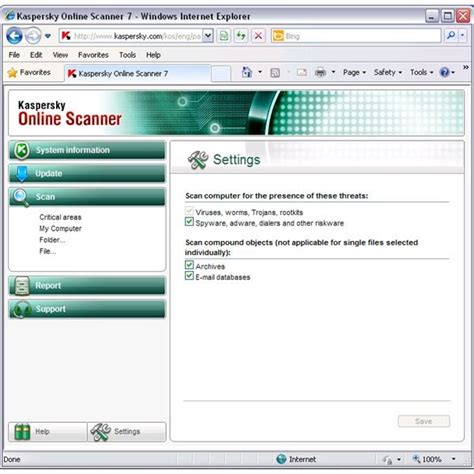474x474 pixels.
Task: Click the Settings tools icon at bottom-left
Action: (101, 432)
